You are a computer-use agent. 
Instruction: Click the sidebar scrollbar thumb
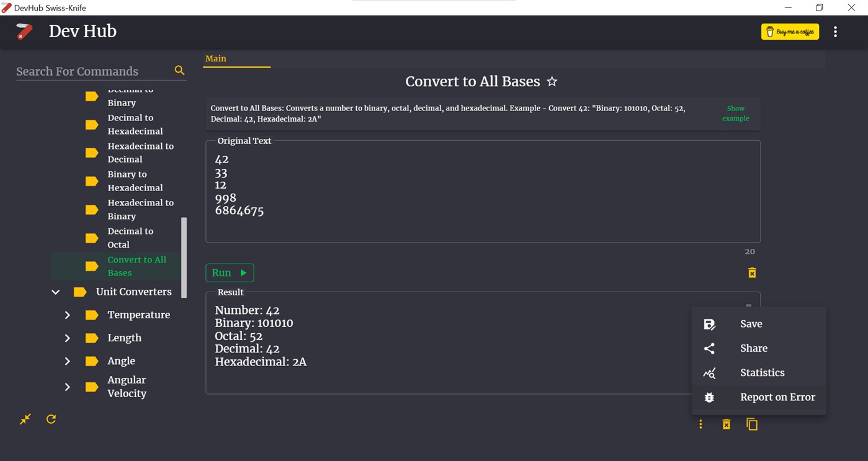(184, 257)
